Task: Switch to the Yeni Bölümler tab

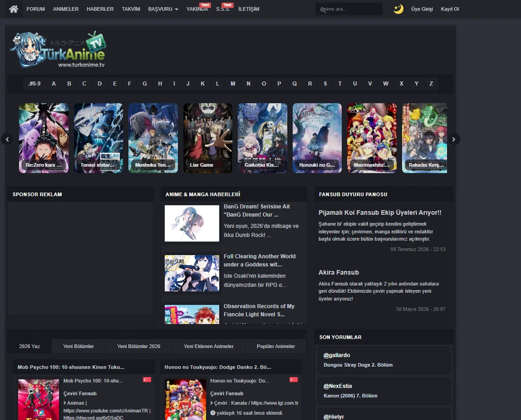Action: click(79, 346)
